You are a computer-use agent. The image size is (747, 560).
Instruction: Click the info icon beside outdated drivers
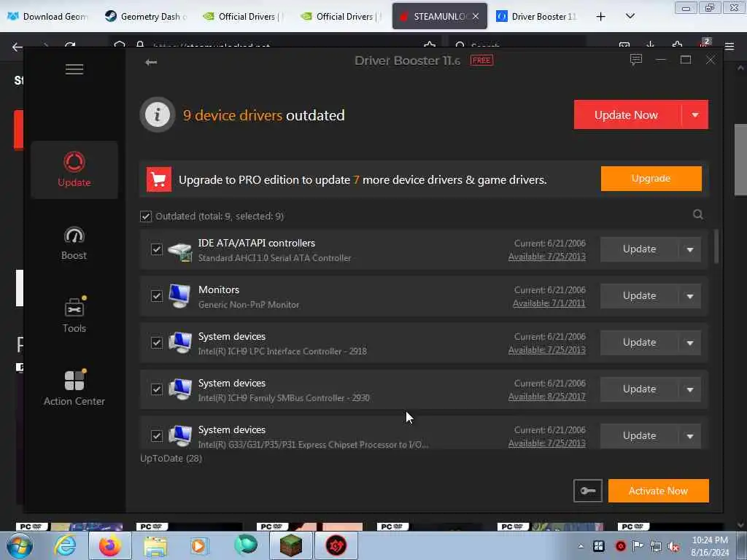coord(158,114)
